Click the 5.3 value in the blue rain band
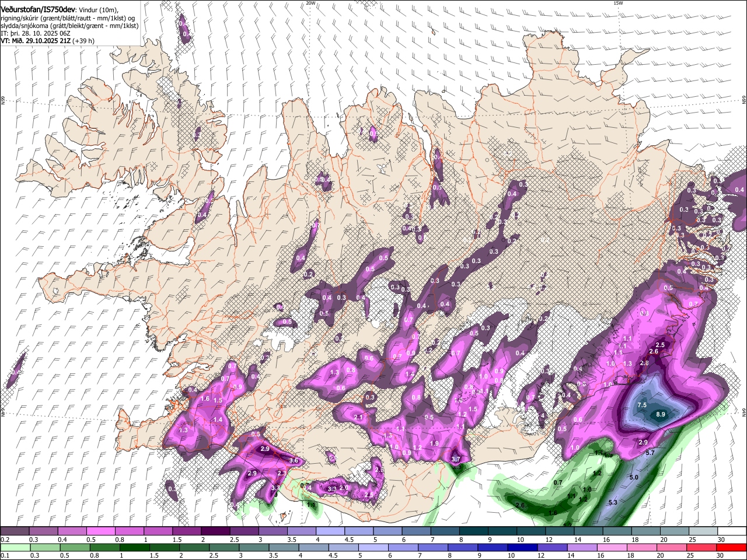Image resolution: width=747 pixels, height=560 pixels. [613, 502]
